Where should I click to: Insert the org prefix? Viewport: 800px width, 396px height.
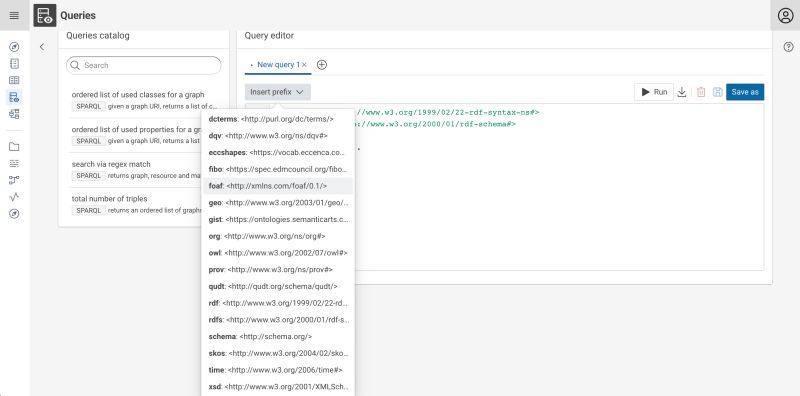click(278, 236)
